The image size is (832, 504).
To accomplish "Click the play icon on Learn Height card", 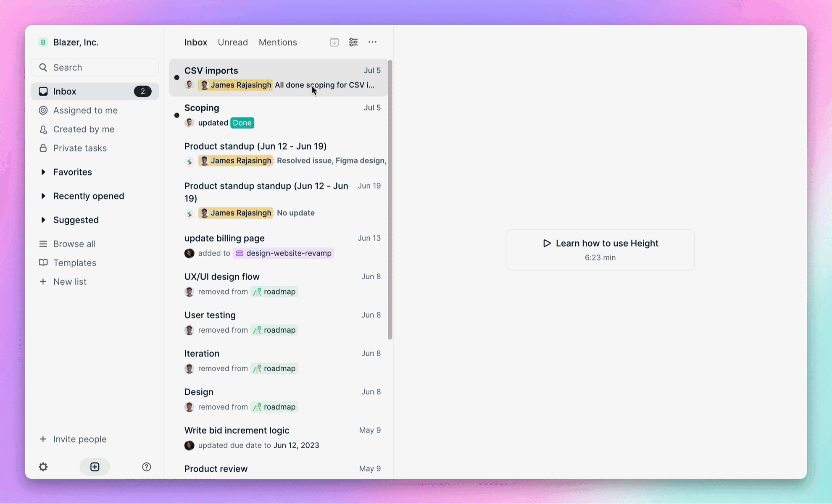I will pyautogui.click(x=546, y=243).
